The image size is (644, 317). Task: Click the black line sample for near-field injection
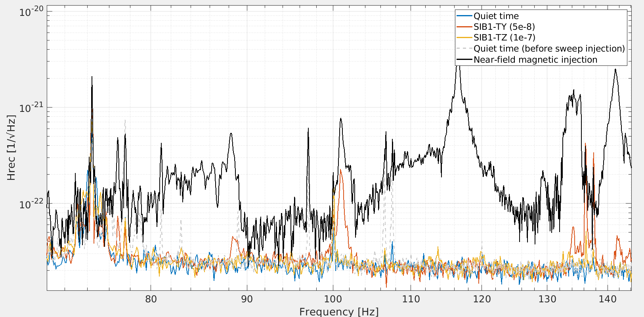tap(464, 60)
